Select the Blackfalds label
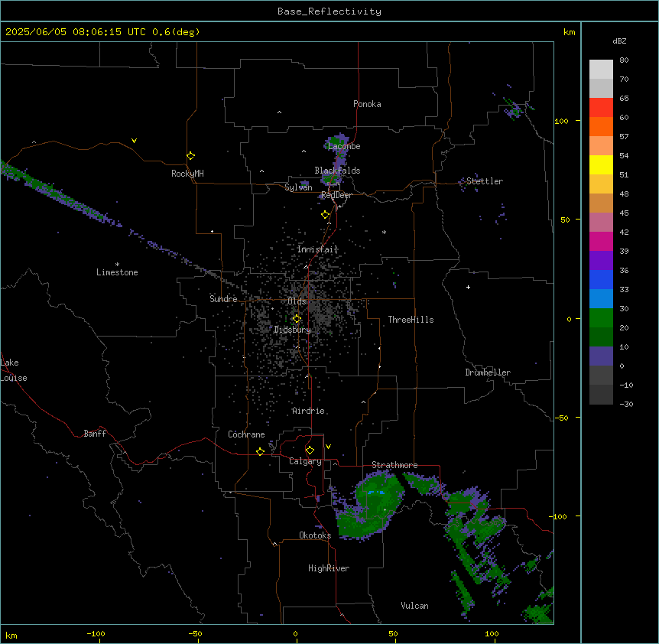This screenshot has width=659, height=644. (x=337, y=171)
